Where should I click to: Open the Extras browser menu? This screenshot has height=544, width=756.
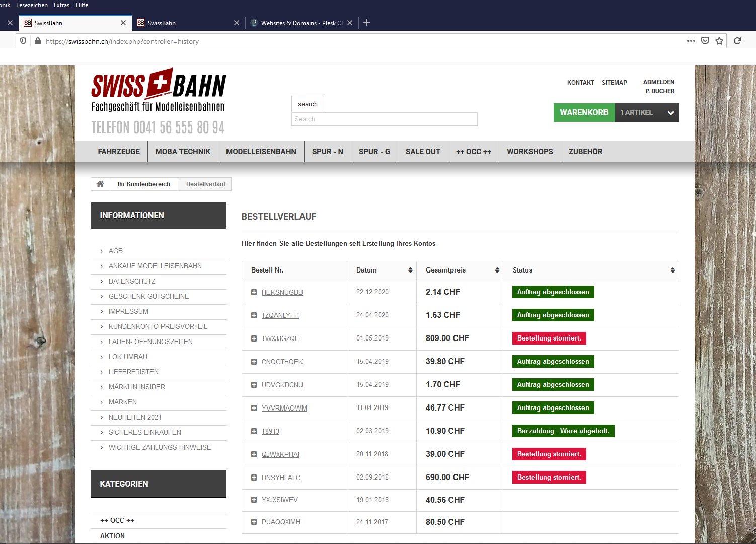pos(61,5)
